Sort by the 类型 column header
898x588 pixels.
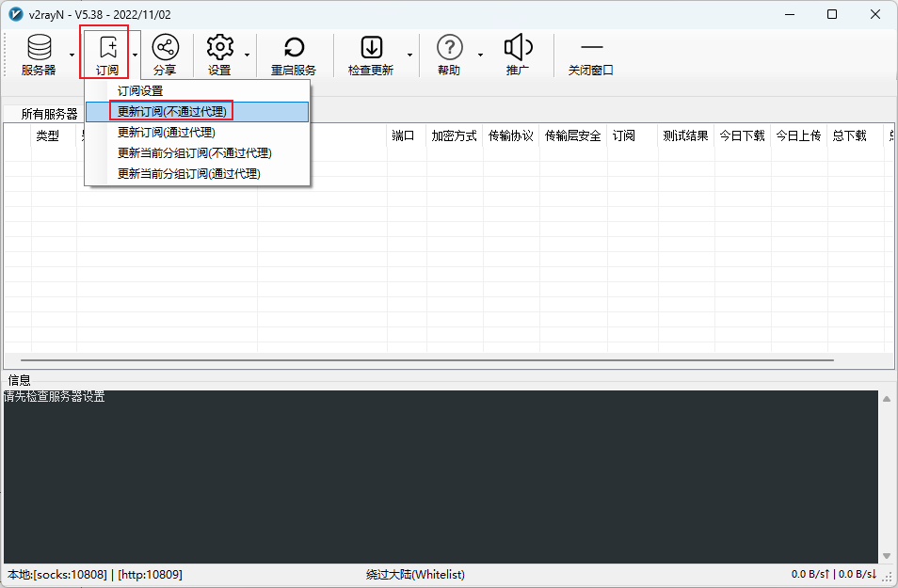coord(54,135)
